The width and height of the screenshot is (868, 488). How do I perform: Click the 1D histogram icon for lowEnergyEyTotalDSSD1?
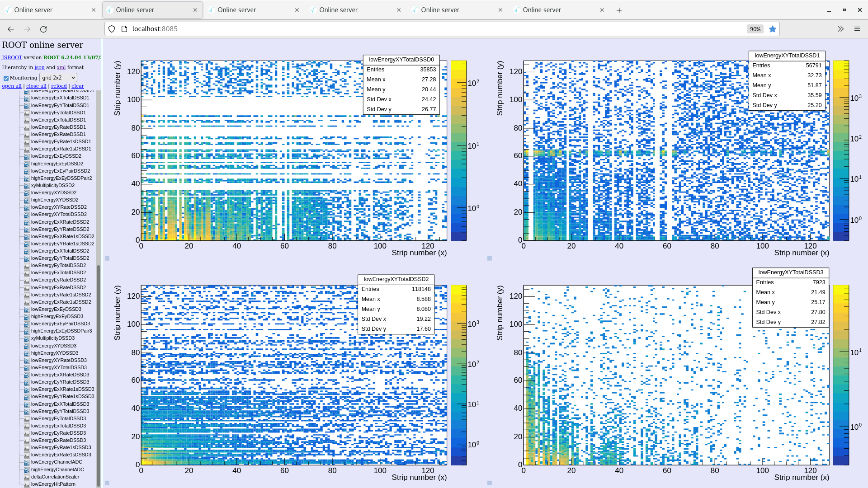27,113
